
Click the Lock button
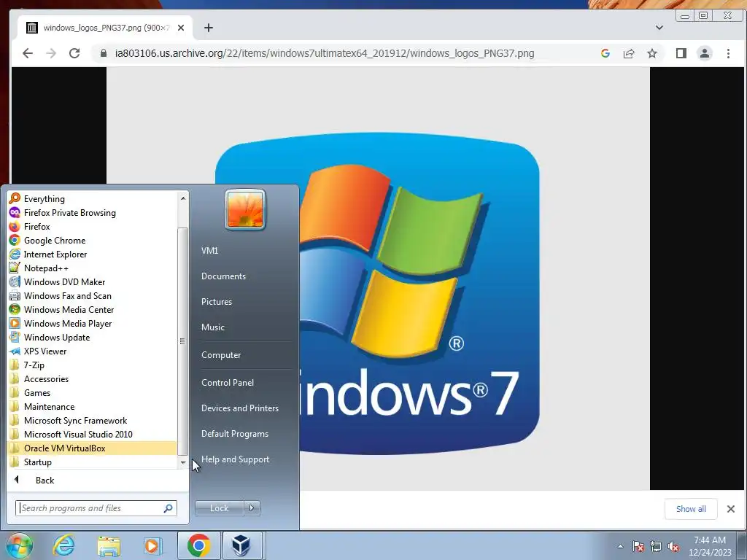[x=219, y=508]
